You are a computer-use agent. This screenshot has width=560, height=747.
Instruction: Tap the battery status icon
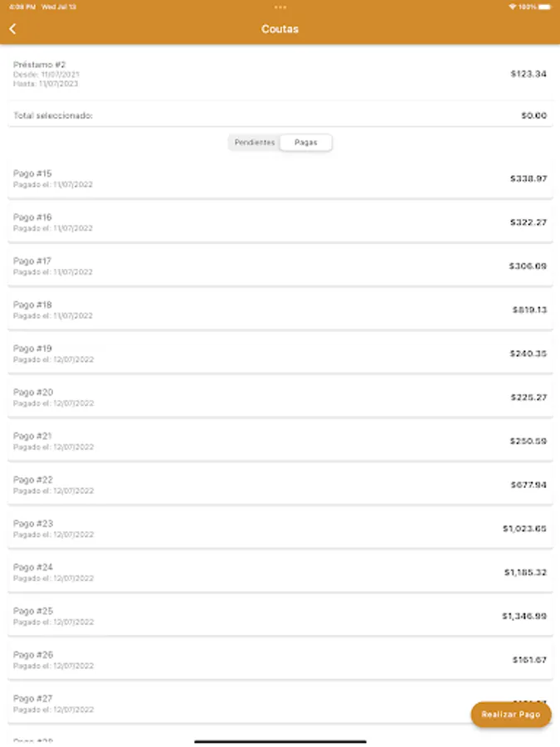[x=544, y=7]
